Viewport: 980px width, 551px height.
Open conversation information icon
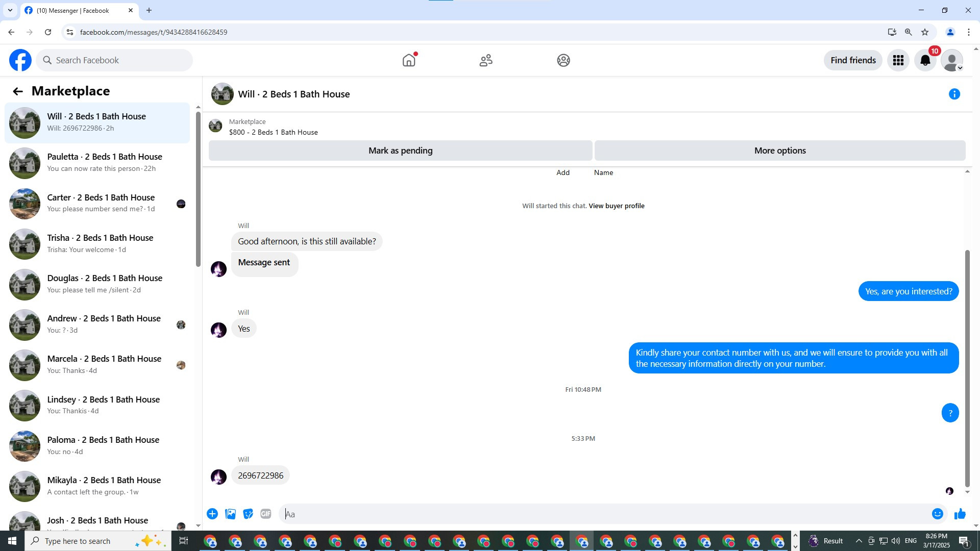click(954, 94)
